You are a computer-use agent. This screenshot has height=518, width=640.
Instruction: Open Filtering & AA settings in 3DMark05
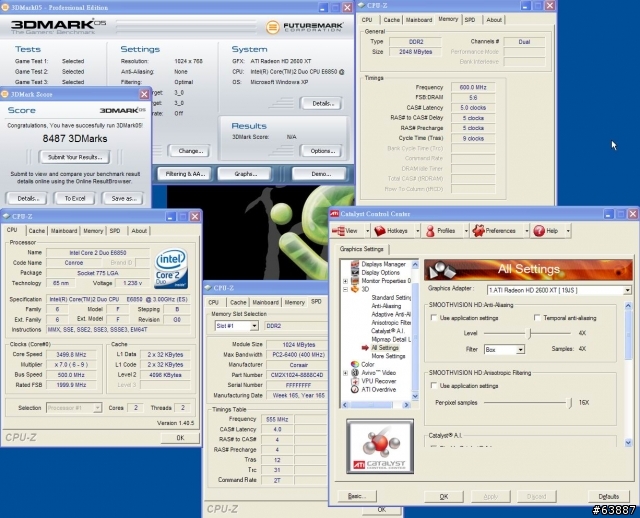click(x=184, y=174)
